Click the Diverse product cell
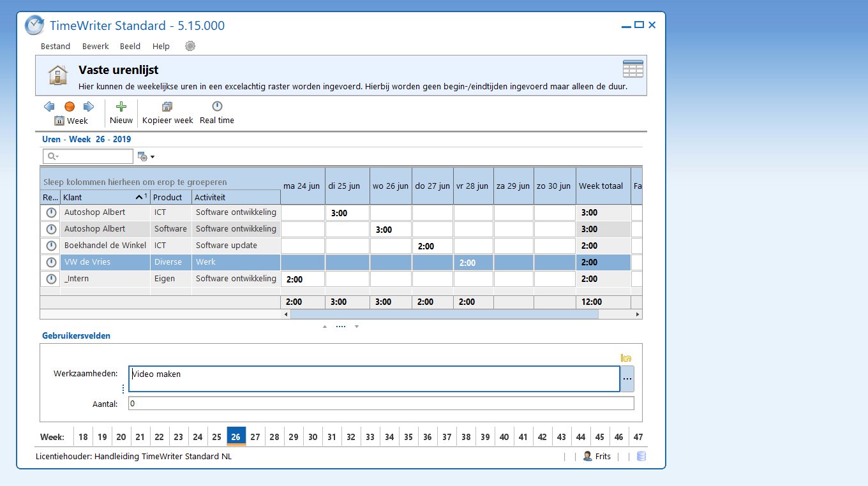The height and width of the screenshot is (486, 868). click(x=171, y=262)
